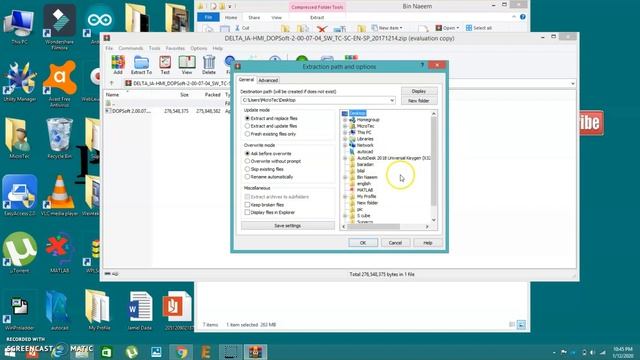This screenshot has width=640, height=360.
Task: Open WinRAR Tools menu
Action: [x=154, y=48]
